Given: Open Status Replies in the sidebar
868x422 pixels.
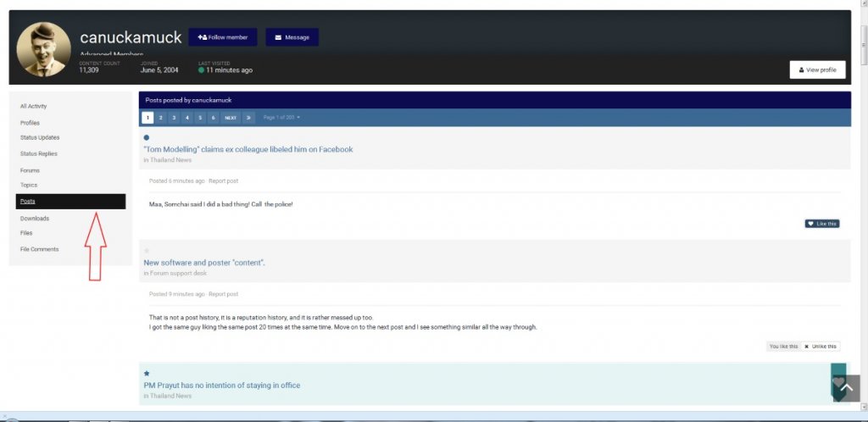Looking at the screenshot, I should point(39,153).
